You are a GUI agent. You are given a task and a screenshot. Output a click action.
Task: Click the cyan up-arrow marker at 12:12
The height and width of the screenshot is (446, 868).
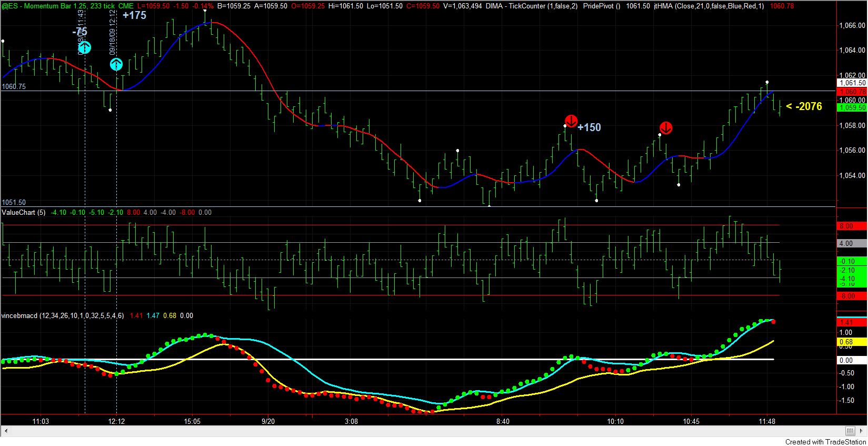coord(116,64)
